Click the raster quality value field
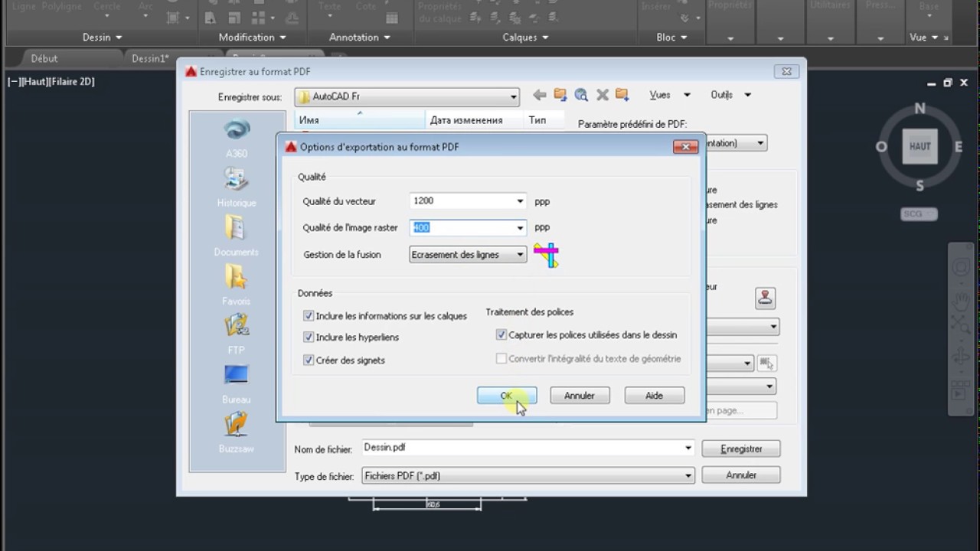980x551 pixels. [462, 227]
